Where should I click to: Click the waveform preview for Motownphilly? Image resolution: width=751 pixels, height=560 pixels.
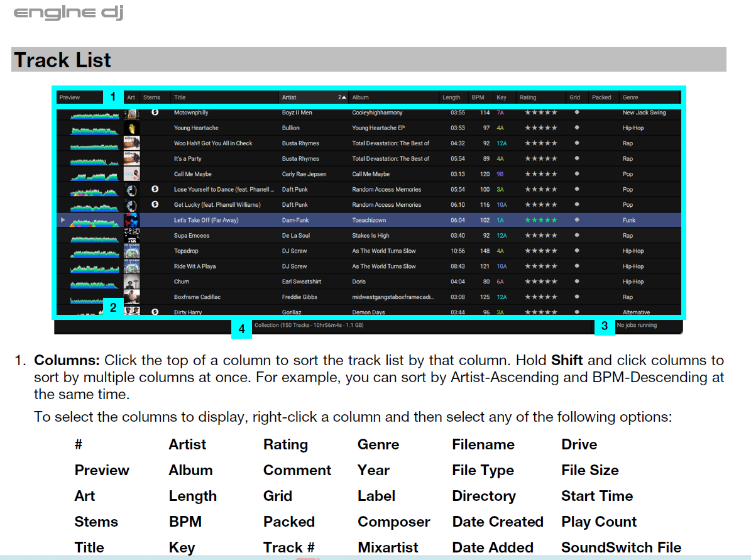click(x=94, y=115)
